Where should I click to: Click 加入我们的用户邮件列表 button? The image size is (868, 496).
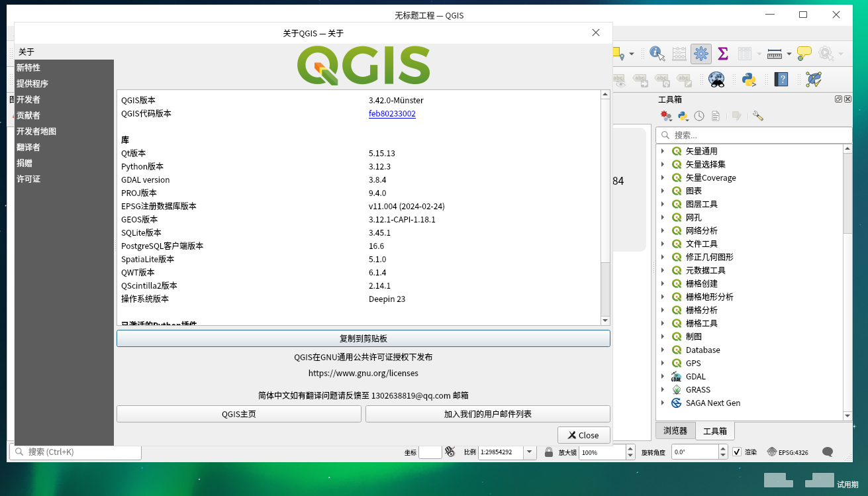point(488,414)
